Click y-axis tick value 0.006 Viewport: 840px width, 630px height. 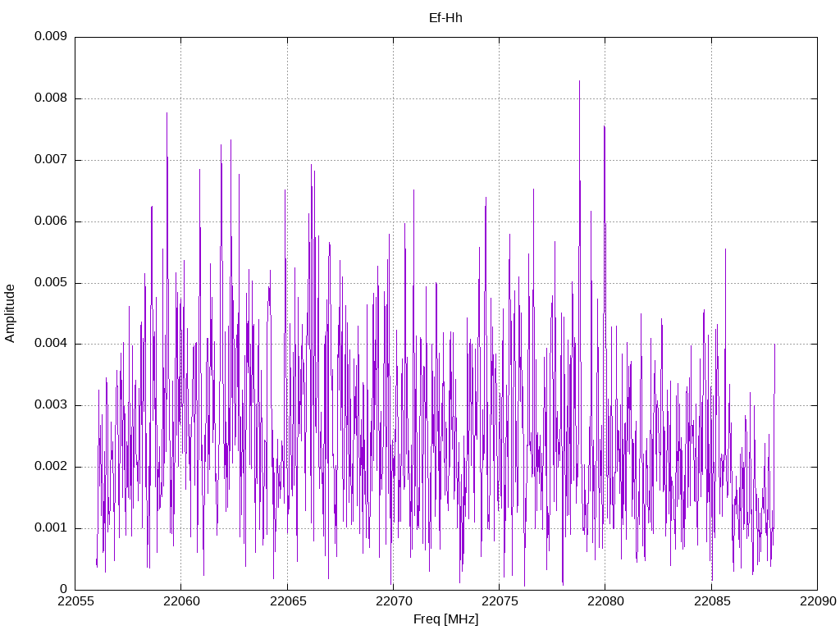[x=50, y=221]
